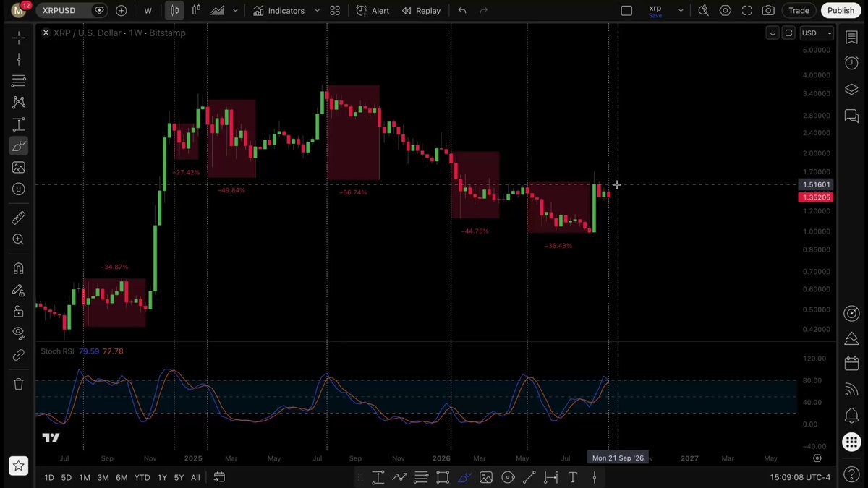
Task: Remove all drawings with trash icon
Action: 19,384
